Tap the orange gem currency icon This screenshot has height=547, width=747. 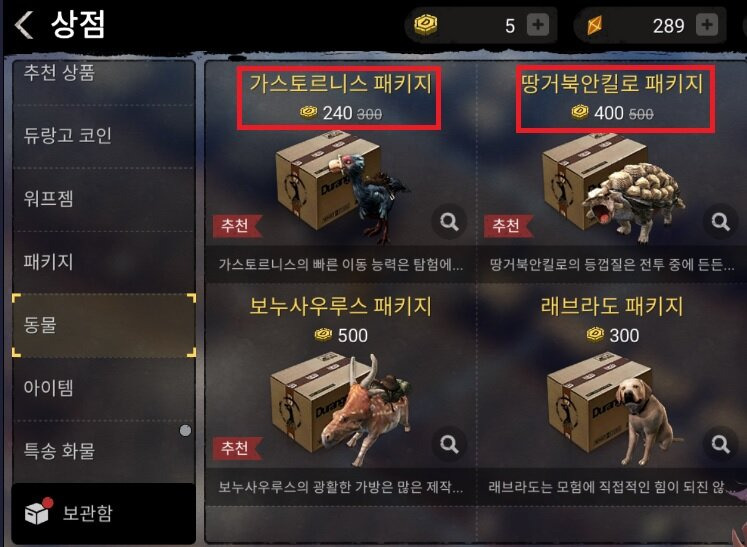(595, 25)
